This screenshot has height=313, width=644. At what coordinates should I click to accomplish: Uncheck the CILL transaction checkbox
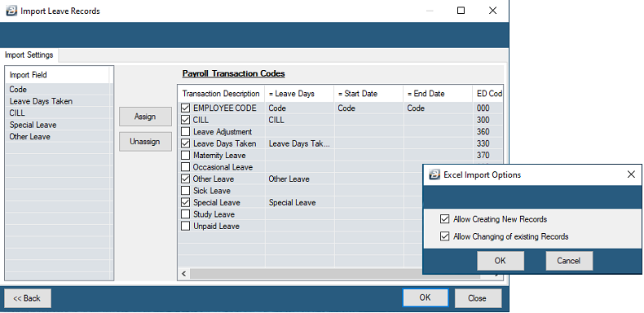[186, 120]
